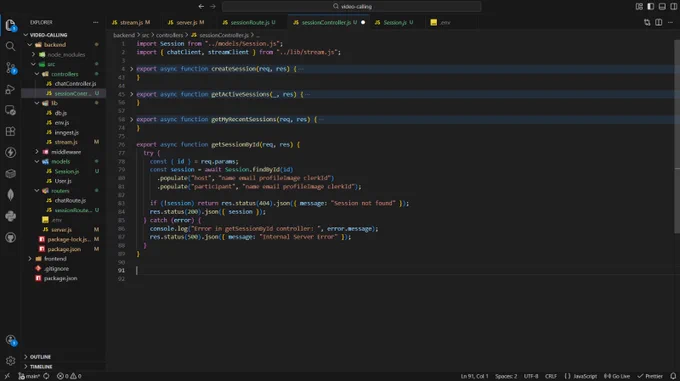Open the Remote Explorer icon
The width and height of the screenshot is (680, 381).
[x=10, y=110]
